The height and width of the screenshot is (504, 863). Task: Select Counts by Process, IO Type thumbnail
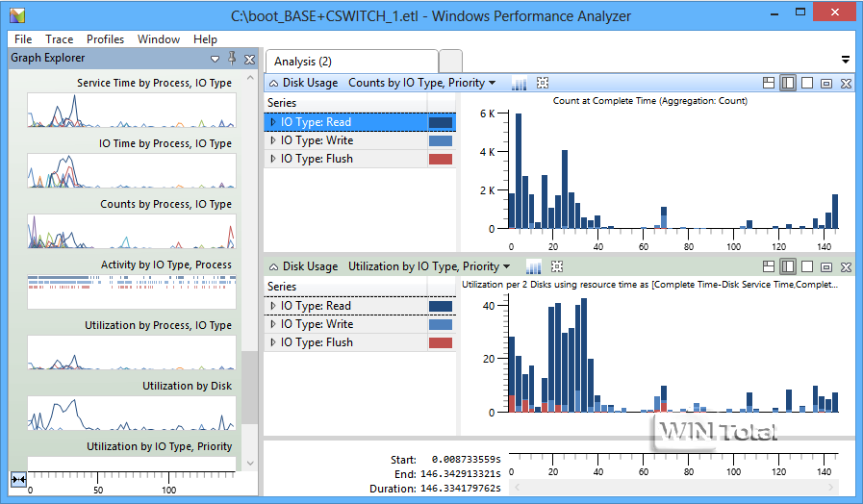coord(132,231)
